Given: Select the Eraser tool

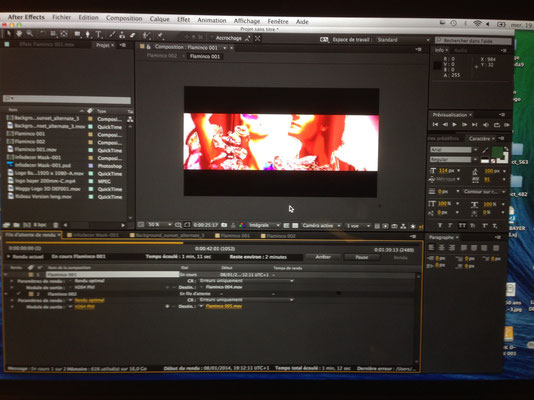Looking at the screenshot, I should tap(132, 35).
